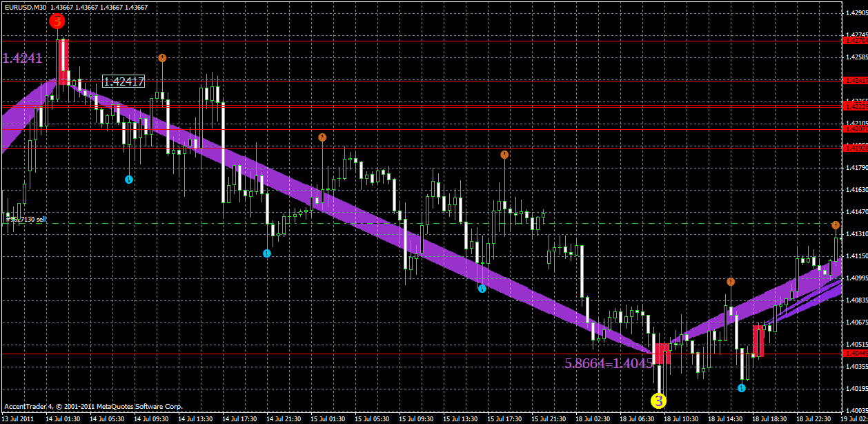Select the orange signal dot above the 15 Jul 01:30 candles
The height and width of the screenshot is (424, 868).
322,137
